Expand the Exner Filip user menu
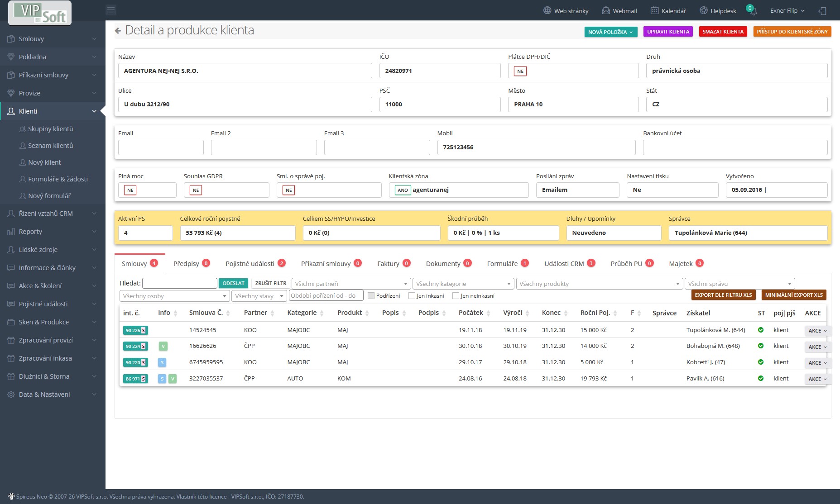The height and width of the screenshot is (504, 840). point(787,10)
